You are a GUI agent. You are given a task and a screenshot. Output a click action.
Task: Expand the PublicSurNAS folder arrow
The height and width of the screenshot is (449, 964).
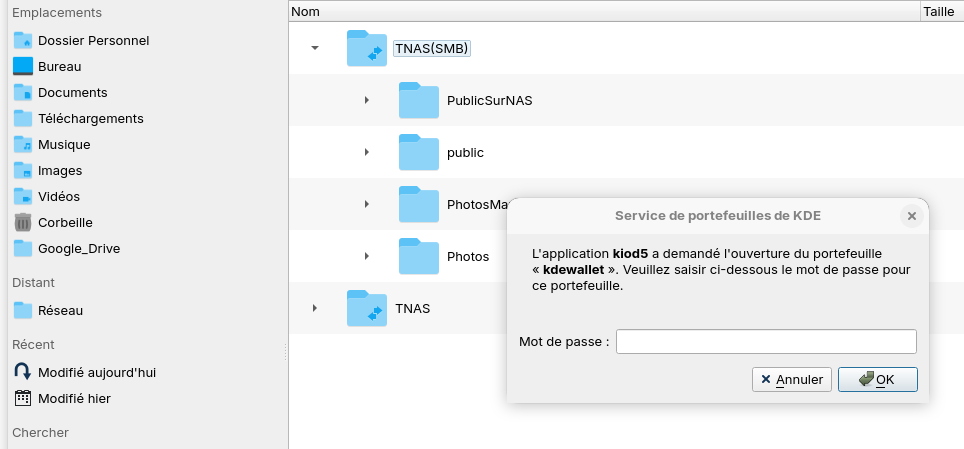pos(367,100)
